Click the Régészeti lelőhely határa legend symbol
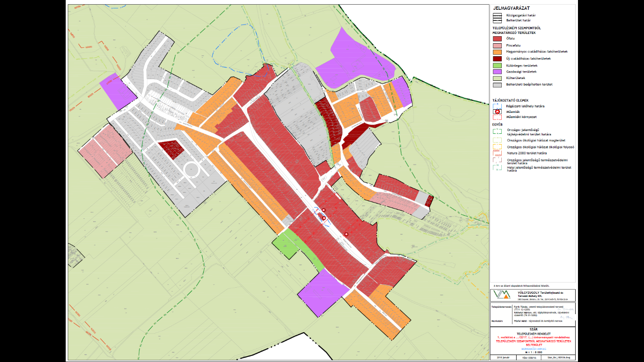Image resolution: width=644 pixels, height=362 pixels. point(497,106)
